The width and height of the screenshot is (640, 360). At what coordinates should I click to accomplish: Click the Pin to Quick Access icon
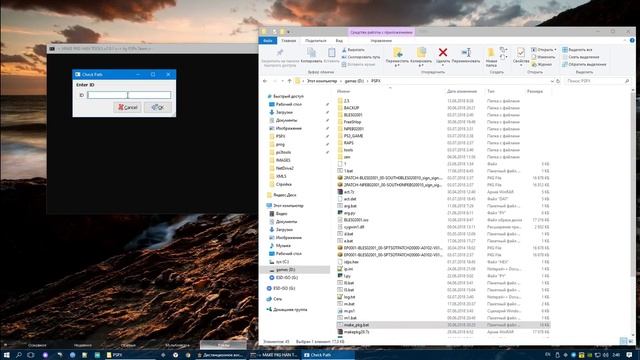pyautogui.click(x=280, y=53)
